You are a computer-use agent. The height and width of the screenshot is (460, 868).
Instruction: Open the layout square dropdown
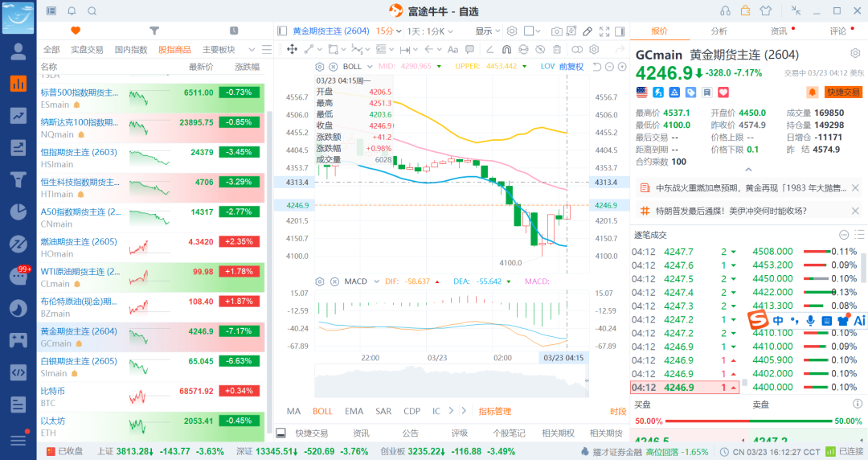tap(533, 31)
